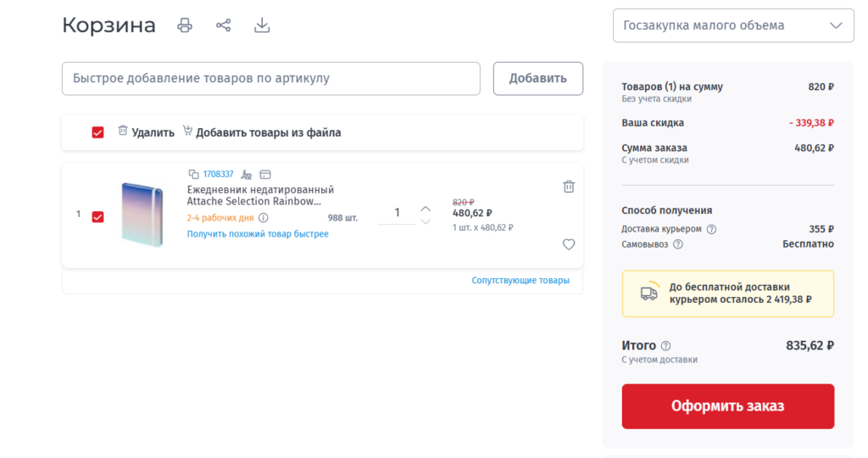Image resolution: width=868 pixels, height=458 pixels.
Task: Add the diary to favorites heart icon
Action: click(569, 244)
